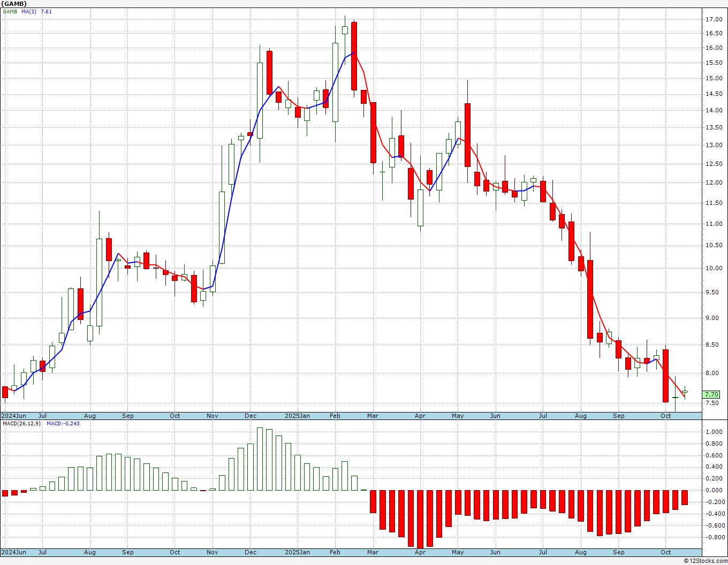Click the 0.400 MACD axis label

714,467
